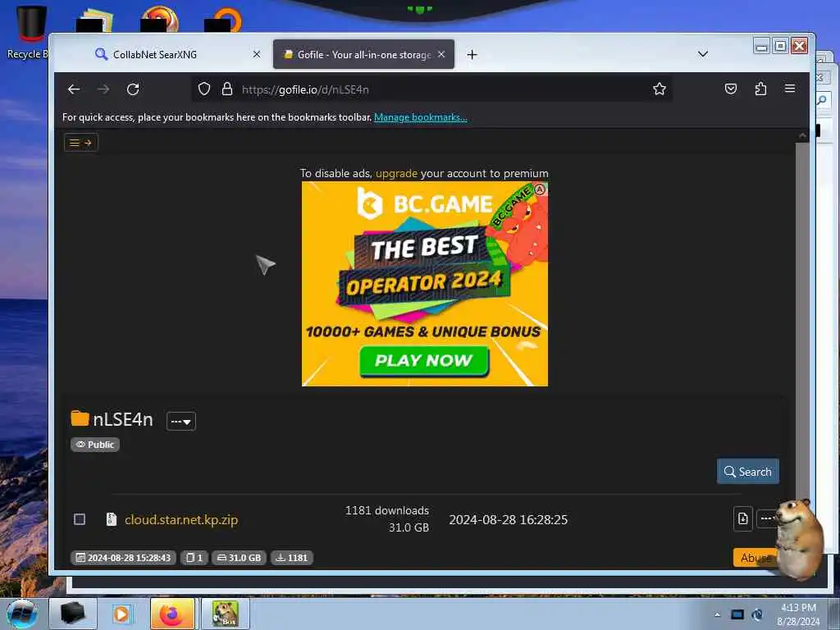The height and width of the screenshot is (630, 840).
Task: Click the 1181 downloads text
Action: coord(387,510)
